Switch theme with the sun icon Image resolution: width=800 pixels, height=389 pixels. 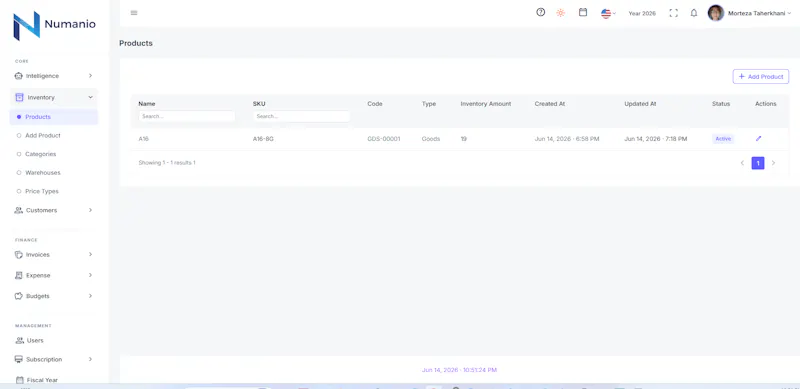tap(561, 13)
